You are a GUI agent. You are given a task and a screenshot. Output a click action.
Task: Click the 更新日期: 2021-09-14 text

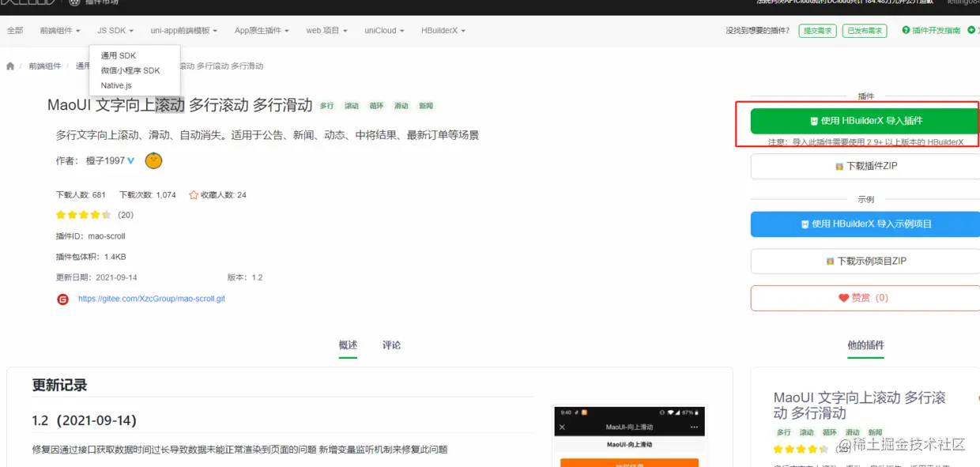coord(96,277)
